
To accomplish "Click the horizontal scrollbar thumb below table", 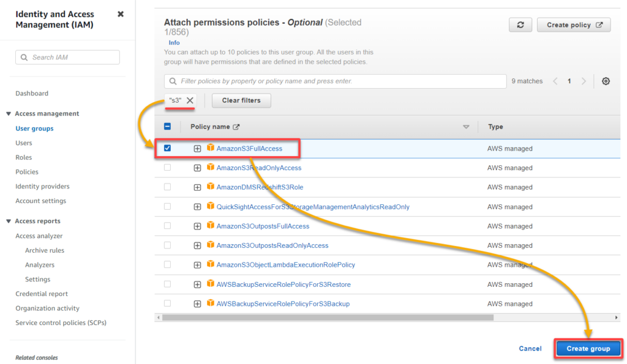I will (328, 318).
